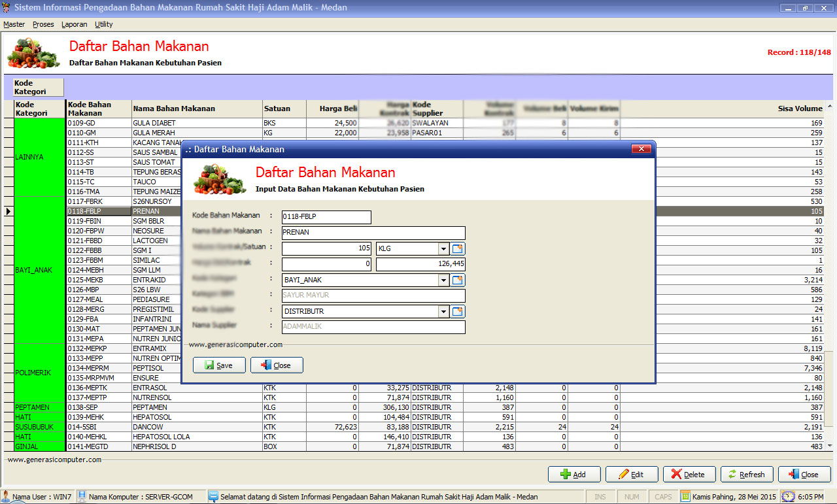Click the clock icon in the status bar
837x504 pixels.
click(788, 497)
